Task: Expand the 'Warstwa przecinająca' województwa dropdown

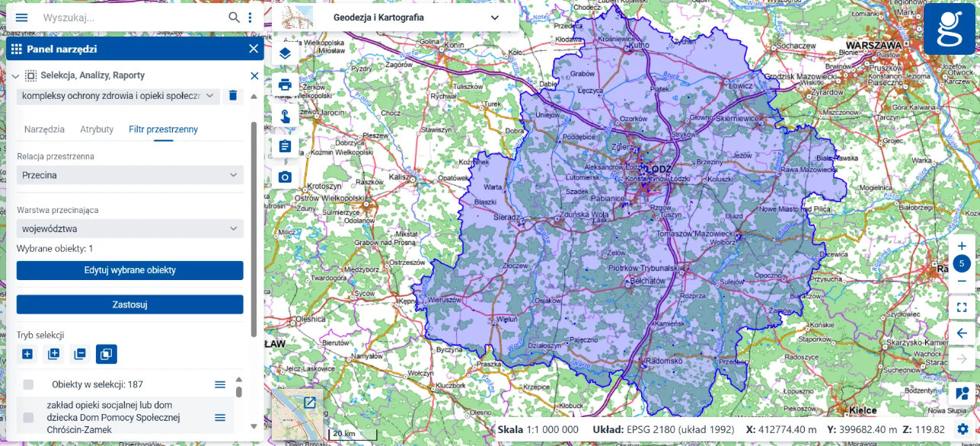Action: point(130,228)
